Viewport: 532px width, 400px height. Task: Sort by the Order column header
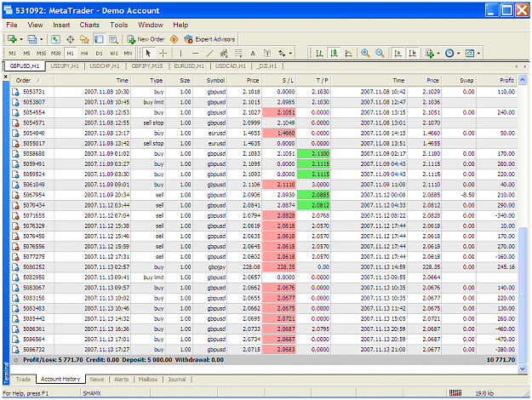[x=31, y=80]
